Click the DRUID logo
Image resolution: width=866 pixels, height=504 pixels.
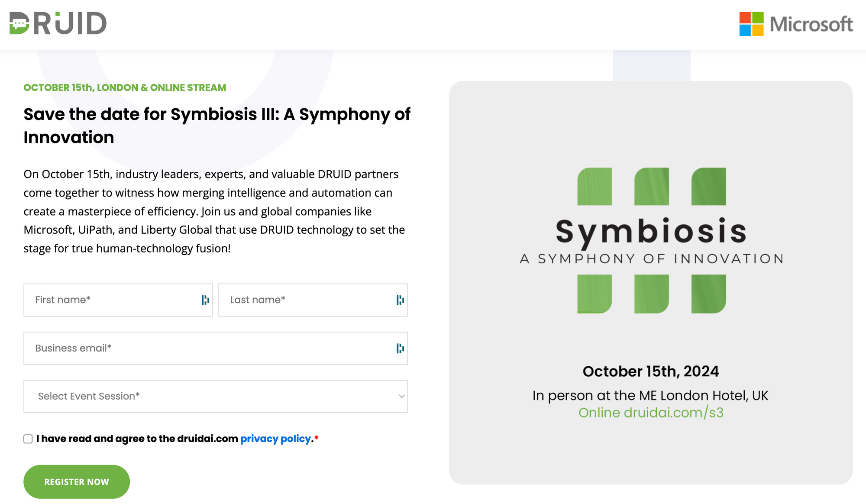pyautogui.click(x=58, y=23)
